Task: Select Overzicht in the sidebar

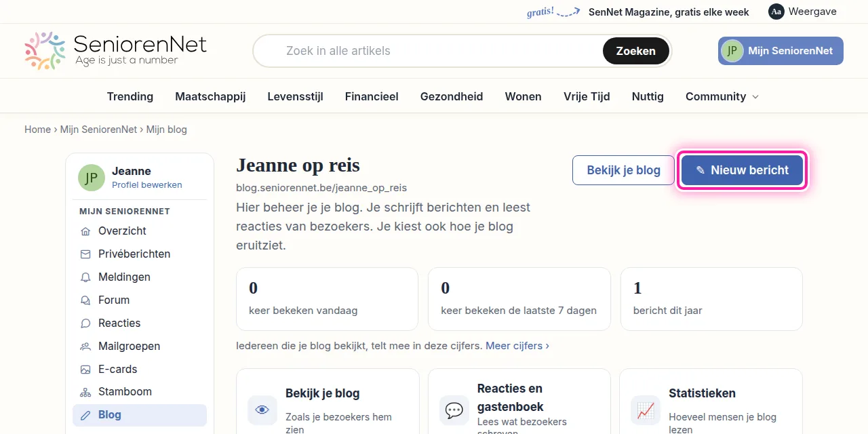Action: 140,231
